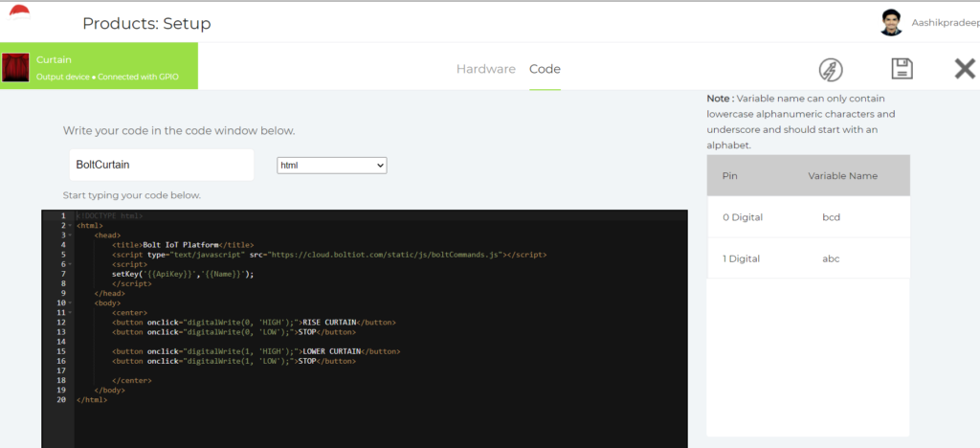Select the Code tab
This screenshot has height=448, width=980.
tap(545, 69)
